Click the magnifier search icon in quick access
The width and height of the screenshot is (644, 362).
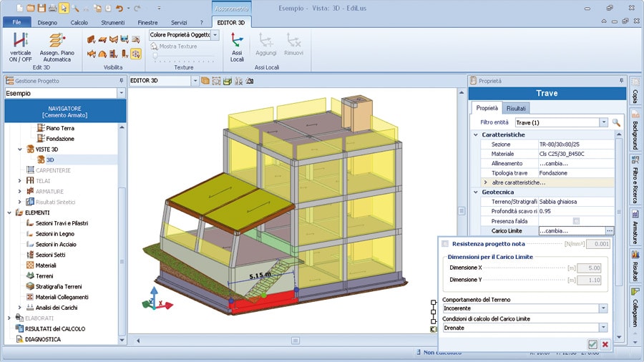coord(74,8)
